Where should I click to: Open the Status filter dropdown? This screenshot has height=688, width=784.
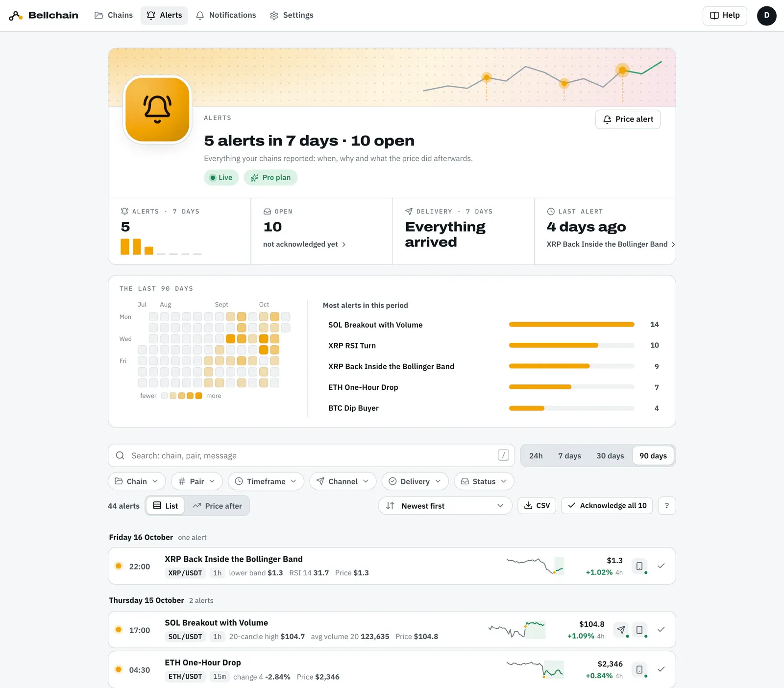click(484, 481)
